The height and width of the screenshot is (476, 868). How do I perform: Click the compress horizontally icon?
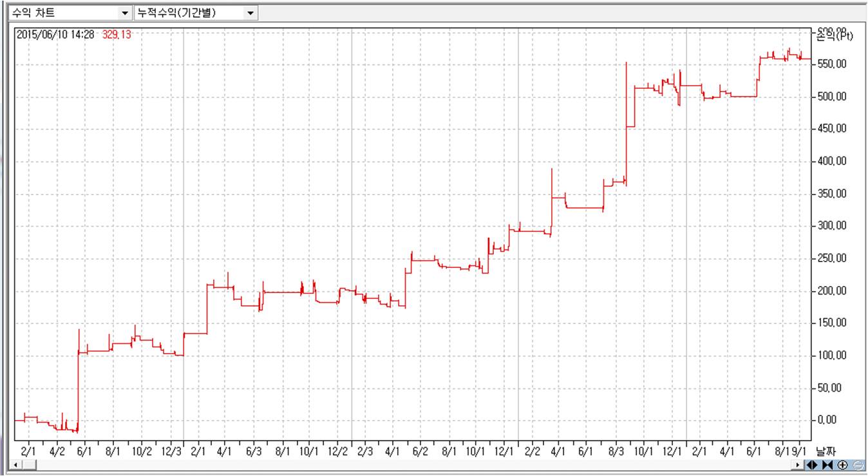coord(827,465)
